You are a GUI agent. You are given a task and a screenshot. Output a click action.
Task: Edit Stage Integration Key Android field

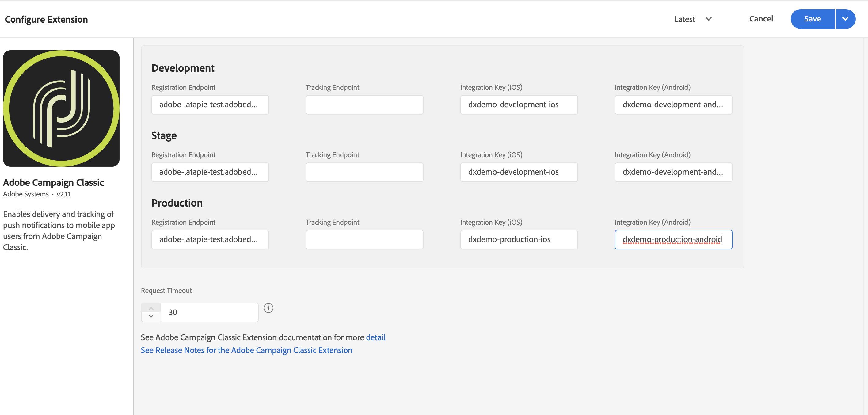tap(673, 172)
